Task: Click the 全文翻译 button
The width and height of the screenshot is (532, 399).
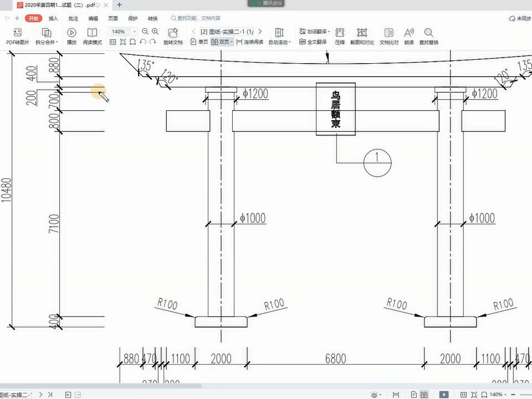Action: [x=313, y=42]
